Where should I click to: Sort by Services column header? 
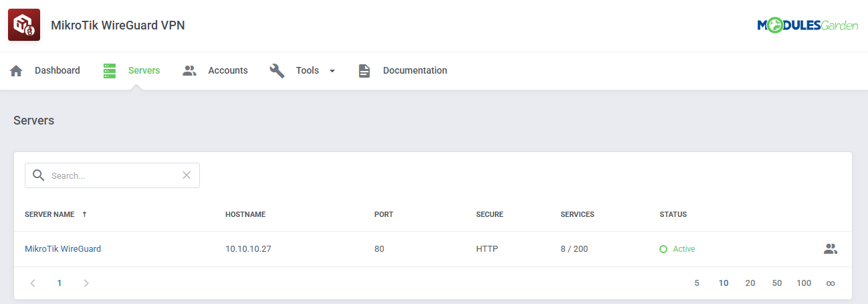tap(577, 214)
